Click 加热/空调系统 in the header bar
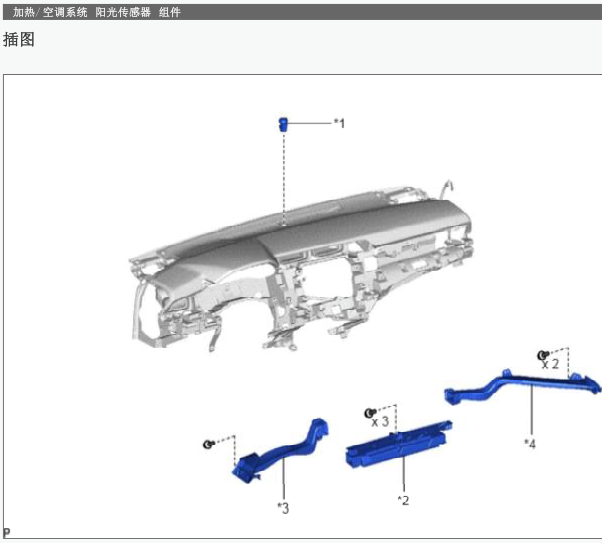602x543 pixels. 50,12
